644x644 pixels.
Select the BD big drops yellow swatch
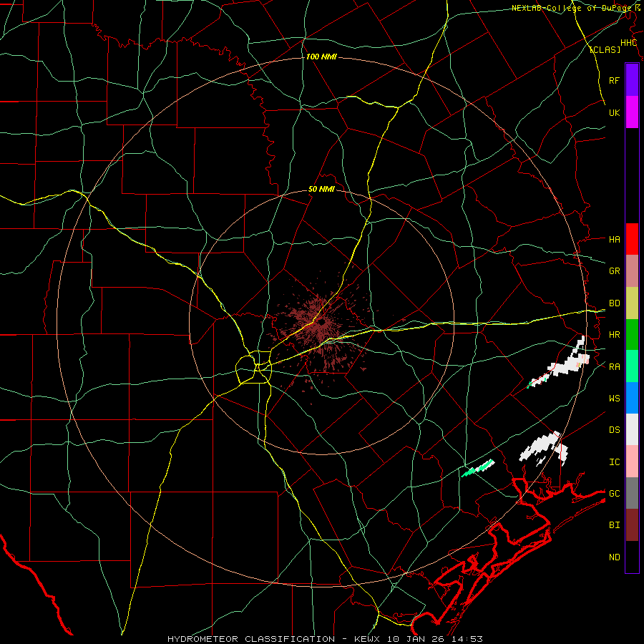[x=632, y=303]
